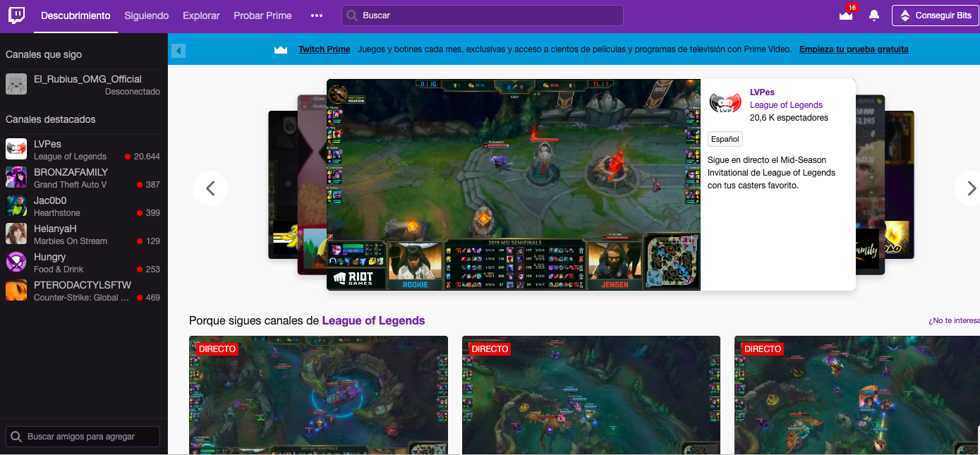Open the notifications bell icon
Viewport: 980px width, 455px height.
(x=873, y=15)
